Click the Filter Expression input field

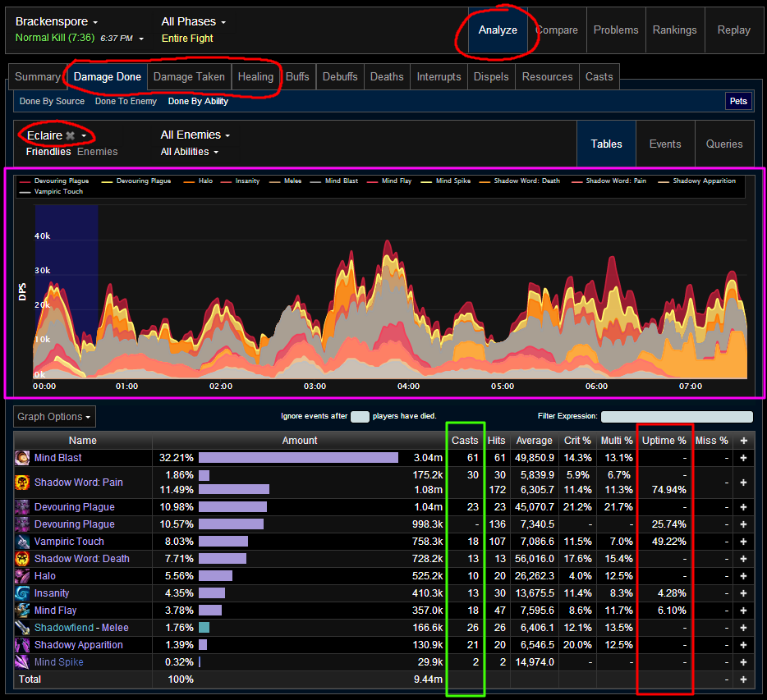pos(676,417)
